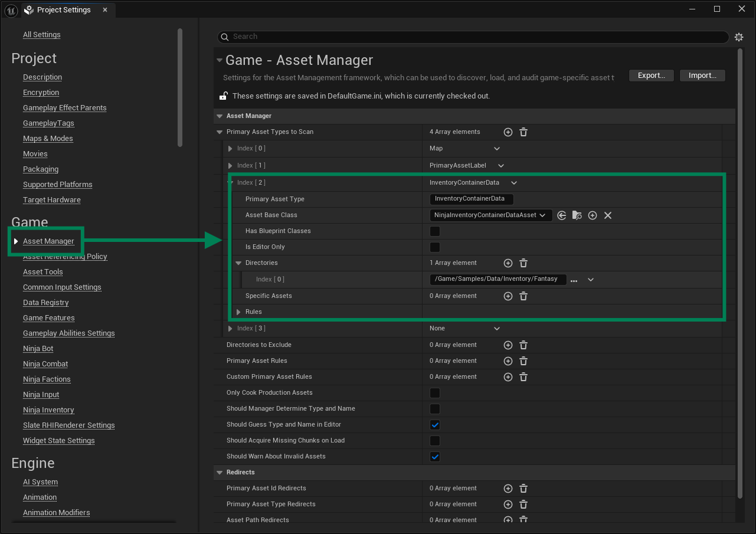Clear the Asset Base Class with the X icon
This screenshot has height=534, width=756.
coord(608,215)
